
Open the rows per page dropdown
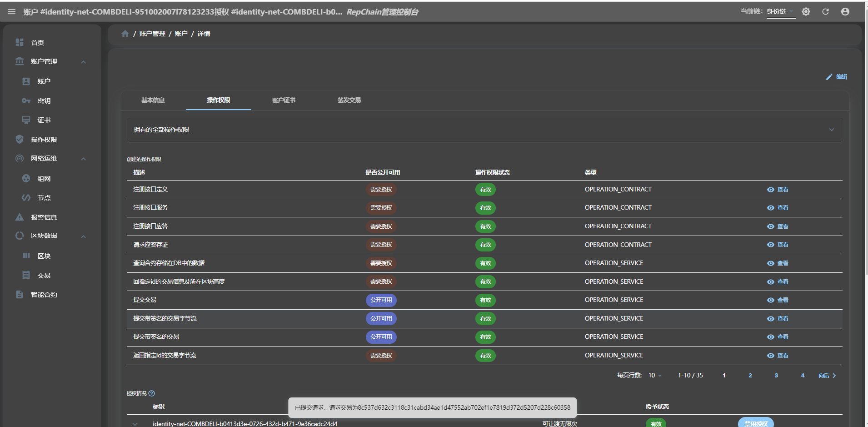click(x=655, y=375)
